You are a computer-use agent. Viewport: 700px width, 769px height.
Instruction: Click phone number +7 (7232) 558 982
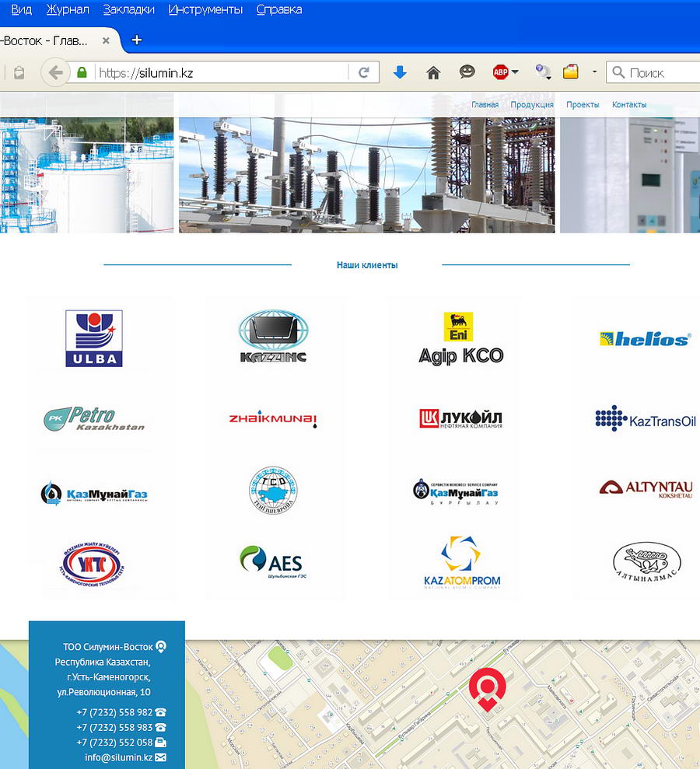[x=115, y=712]
